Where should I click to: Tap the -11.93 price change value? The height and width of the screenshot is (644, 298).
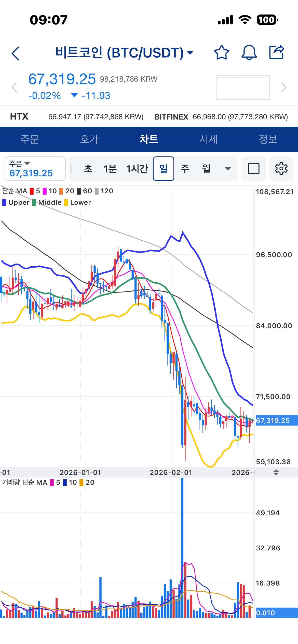tap(96, 96)
